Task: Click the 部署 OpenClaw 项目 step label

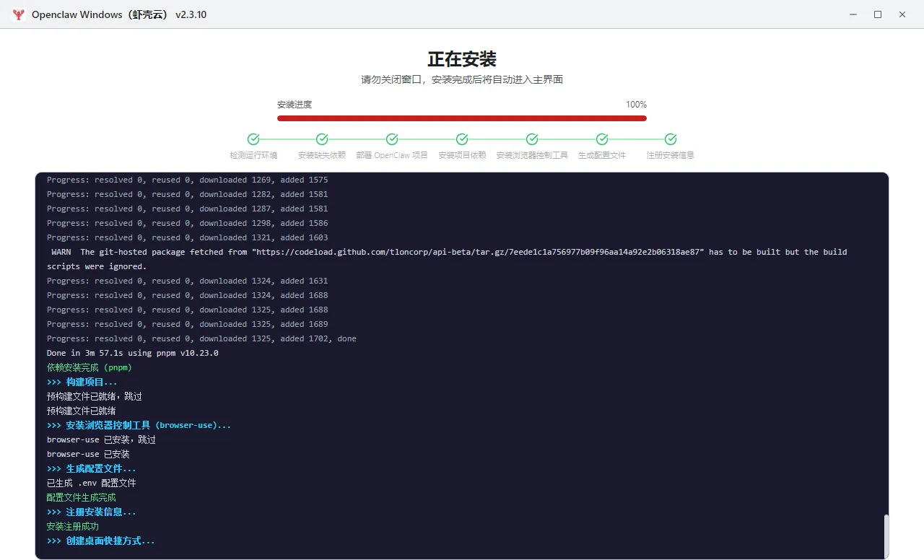Action: (x=392, y=155)
